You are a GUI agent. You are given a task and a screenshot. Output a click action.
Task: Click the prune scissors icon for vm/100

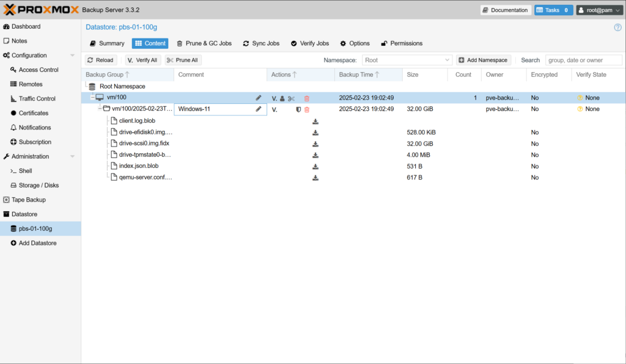292,98
